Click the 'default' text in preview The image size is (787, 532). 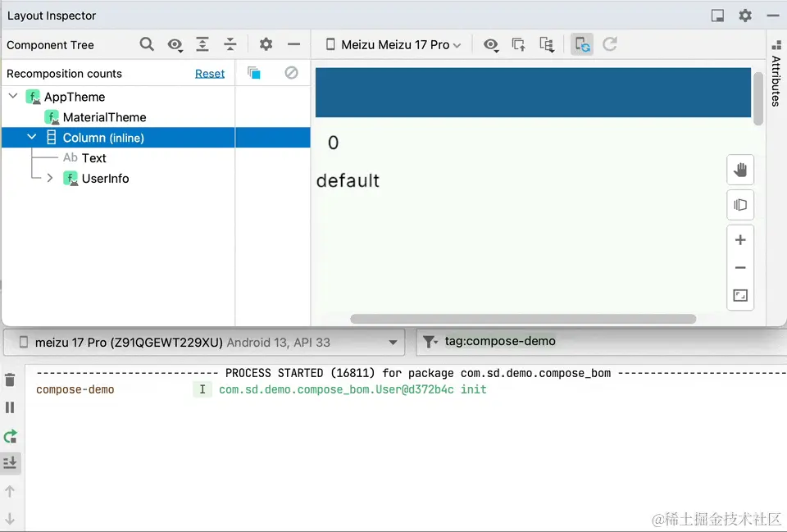click(x=348, y=180)
